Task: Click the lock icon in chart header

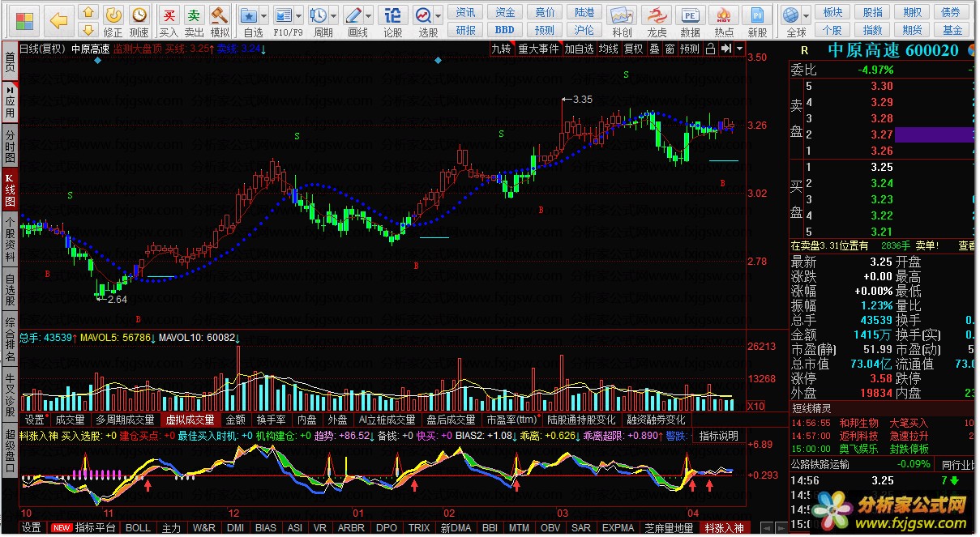Action: [710, 49]
